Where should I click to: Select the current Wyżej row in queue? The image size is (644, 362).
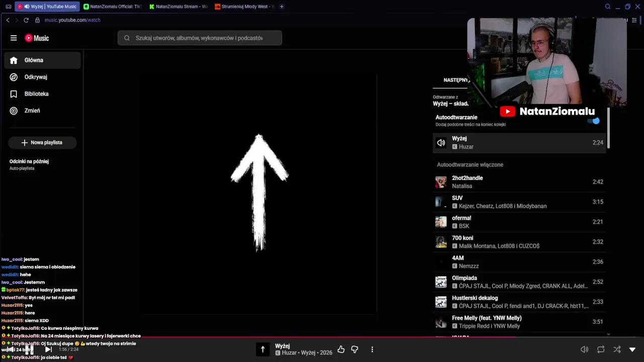coord(519,143)
